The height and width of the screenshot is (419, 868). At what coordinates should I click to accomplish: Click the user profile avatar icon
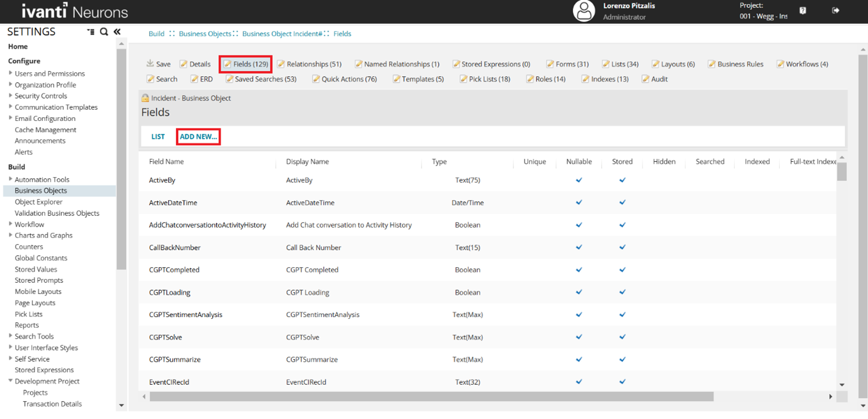click(x=584, y=11)
